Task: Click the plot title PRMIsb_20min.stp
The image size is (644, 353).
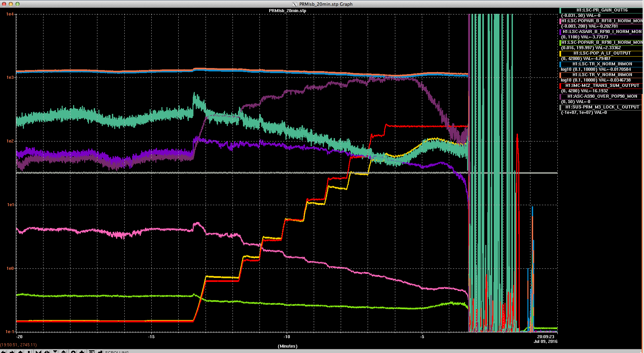Action: (x=287, y=11)
